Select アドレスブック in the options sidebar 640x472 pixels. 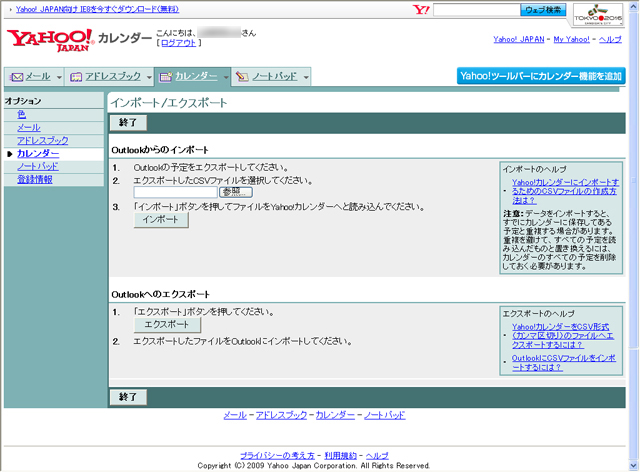point(42,141)
